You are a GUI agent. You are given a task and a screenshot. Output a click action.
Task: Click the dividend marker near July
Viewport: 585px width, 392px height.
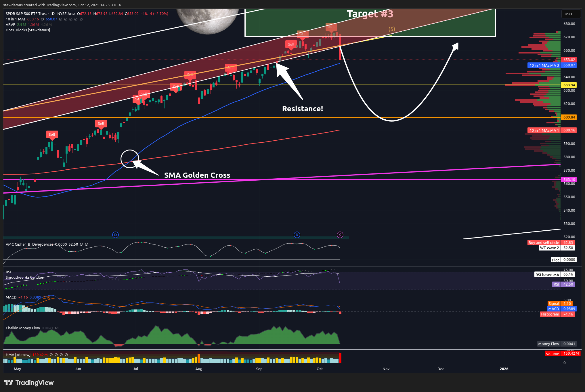115,235
